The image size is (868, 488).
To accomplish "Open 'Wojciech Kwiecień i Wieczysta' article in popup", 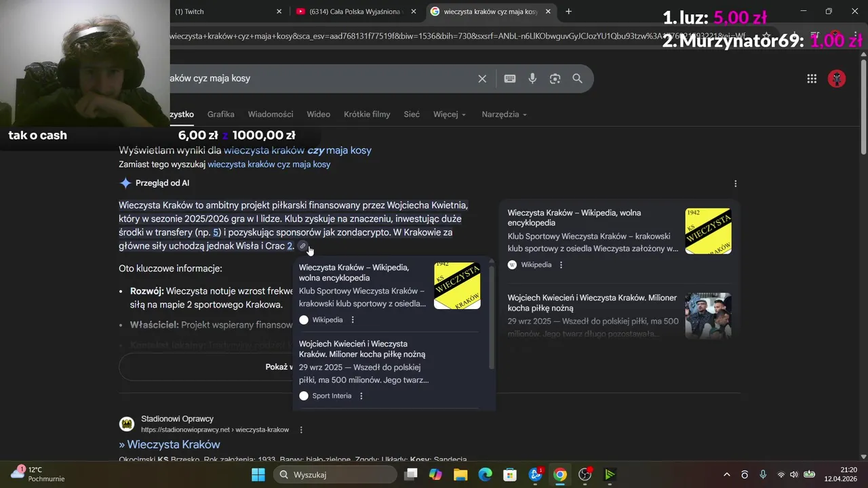I will (362, 349).
